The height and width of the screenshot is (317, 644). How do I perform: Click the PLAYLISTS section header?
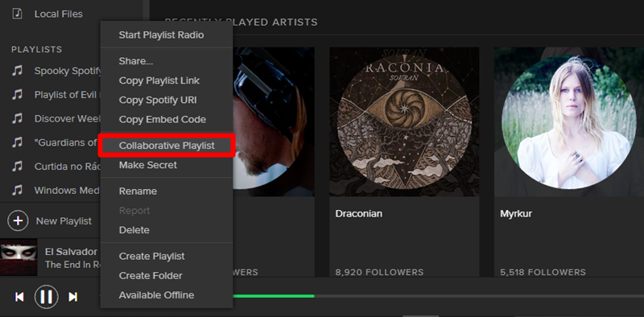pos(36,50)
